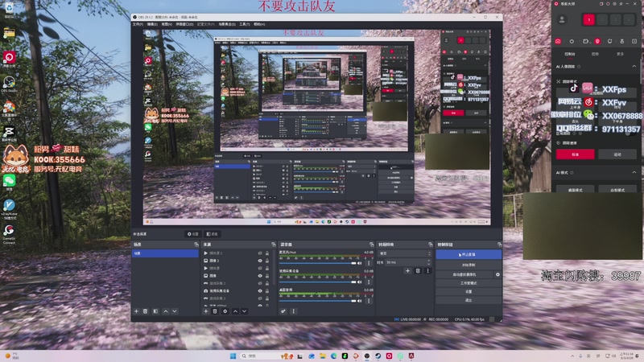Click 桌面音频 volume slider
Screen dimensions: 644x362
[x=317, y=301]
